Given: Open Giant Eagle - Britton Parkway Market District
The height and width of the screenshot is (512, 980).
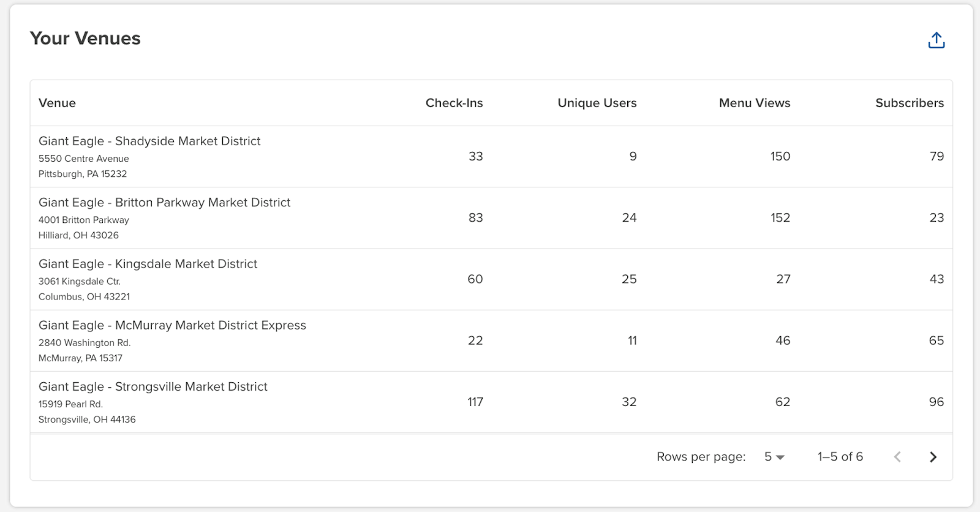Looking at the screenshot, I should pos(164,203).
